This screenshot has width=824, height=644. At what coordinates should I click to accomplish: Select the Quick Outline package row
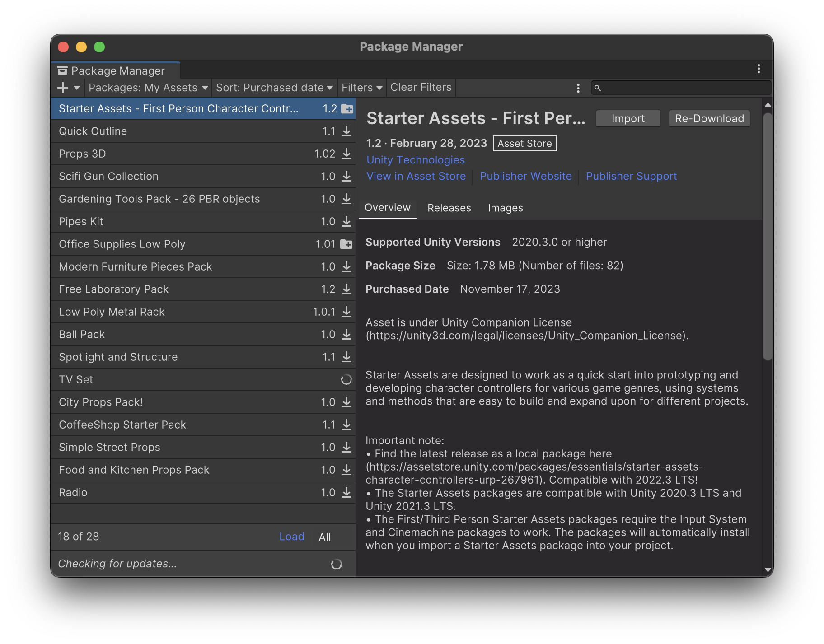203,131
